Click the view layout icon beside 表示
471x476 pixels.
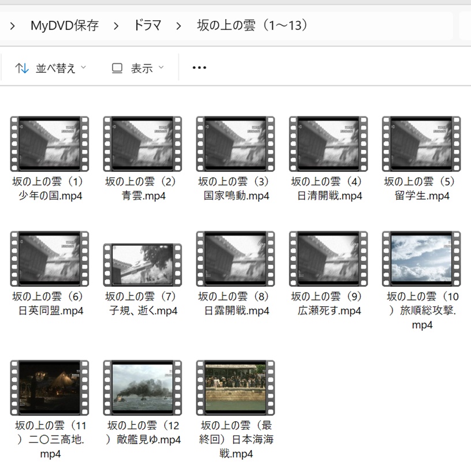pyautogui.click(x=117, y=68)
